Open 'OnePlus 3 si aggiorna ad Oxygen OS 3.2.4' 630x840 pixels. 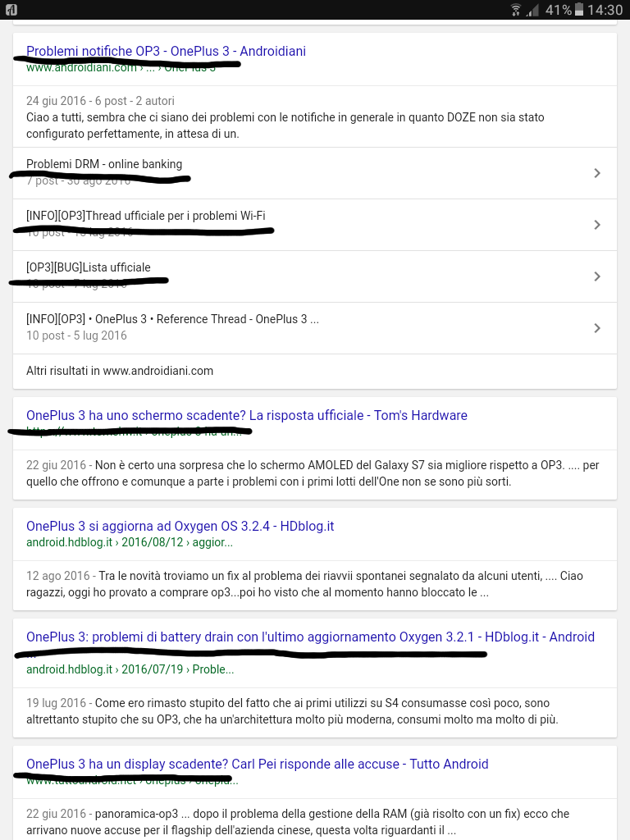click(180, 526)
